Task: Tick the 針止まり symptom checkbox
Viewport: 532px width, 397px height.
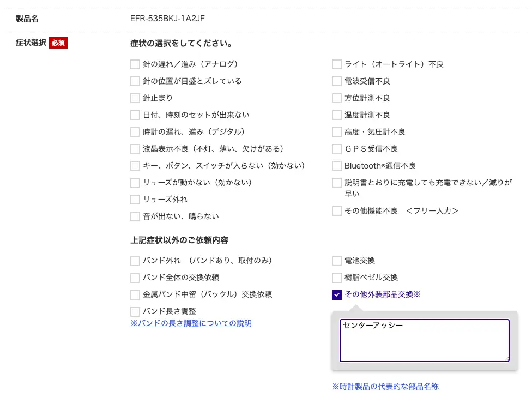Action: point(135,98)
